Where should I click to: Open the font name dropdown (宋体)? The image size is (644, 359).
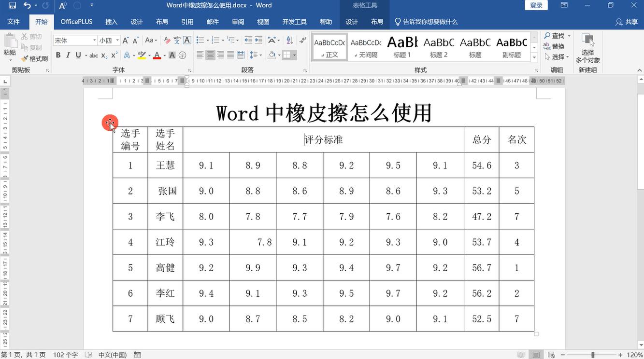tap(94, 41)
